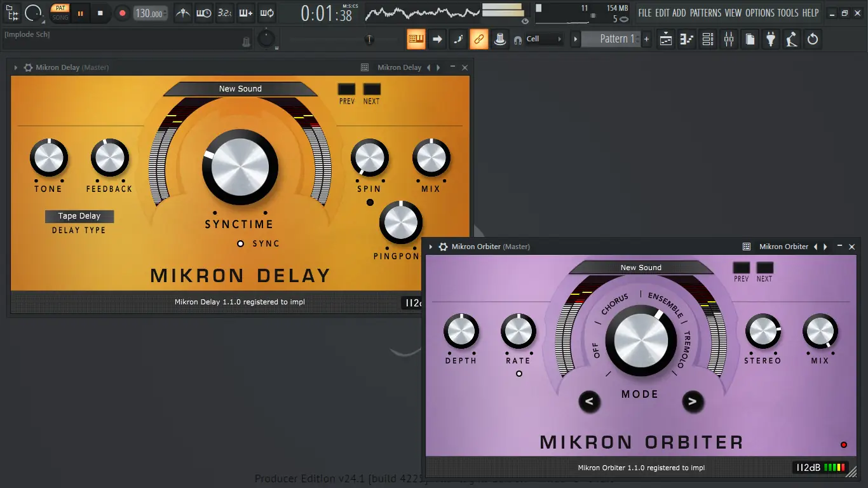The width and height of the screenshot is (868, 488).
Task: Click the FEEDBACK knob in Mikron Delay
Action: 109,158
